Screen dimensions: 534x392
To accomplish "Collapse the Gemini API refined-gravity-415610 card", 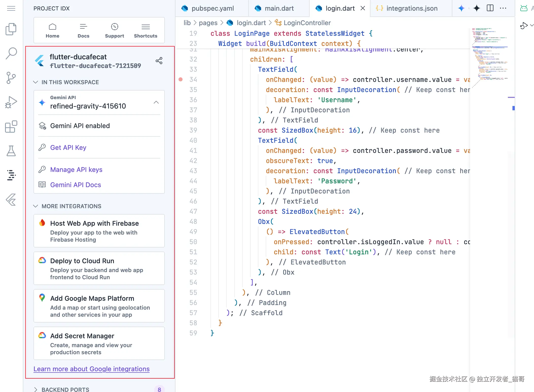I will point(156,102).
